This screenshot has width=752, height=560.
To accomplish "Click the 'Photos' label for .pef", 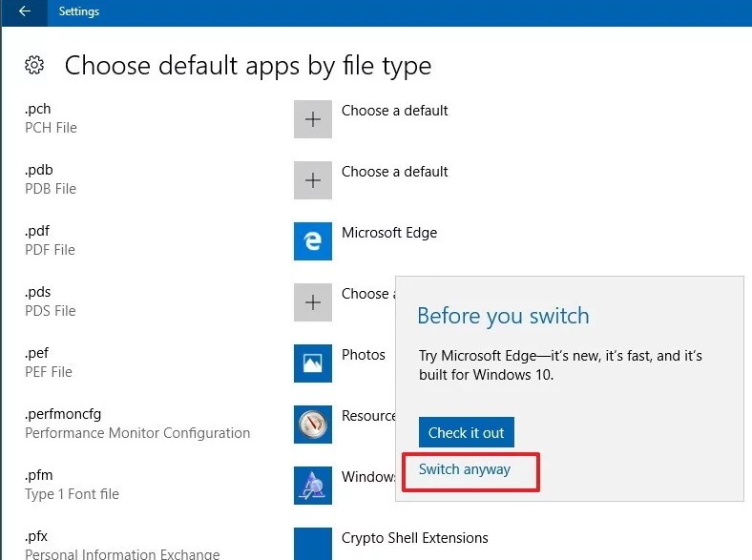I will tap(364, 355).
